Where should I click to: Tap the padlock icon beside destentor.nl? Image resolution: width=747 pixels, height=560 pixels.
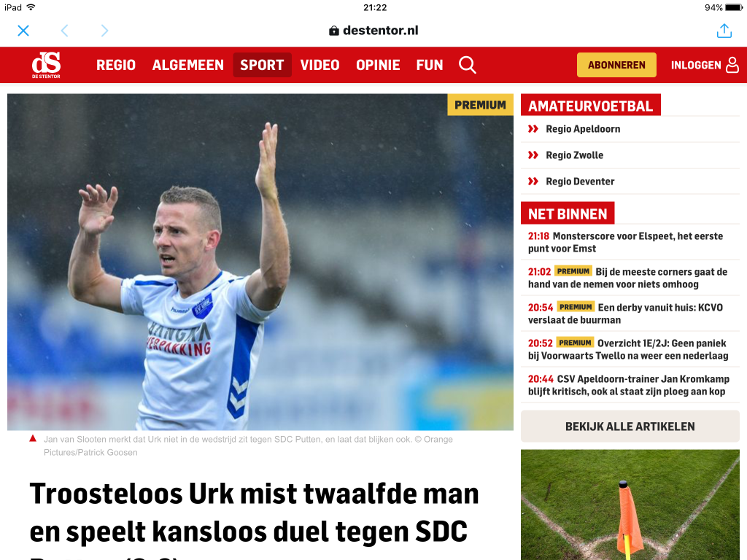(334, 31)
